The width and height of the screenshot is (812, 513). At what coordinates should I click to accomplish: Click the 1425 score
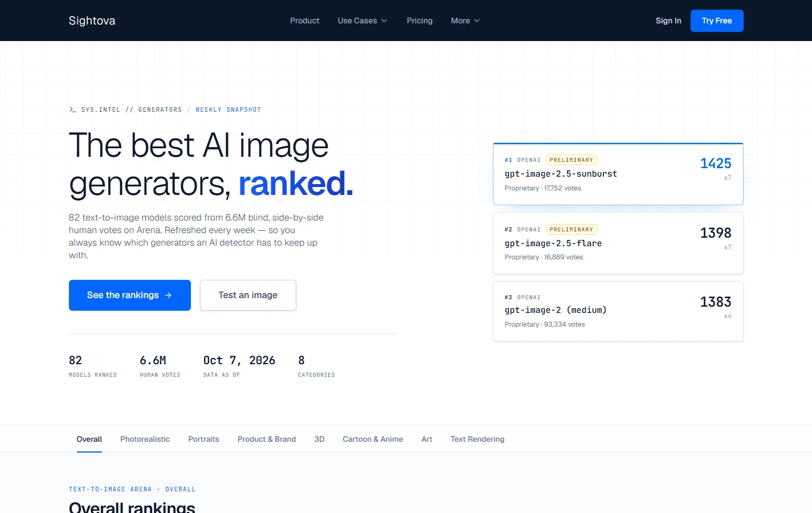[716, 164]
